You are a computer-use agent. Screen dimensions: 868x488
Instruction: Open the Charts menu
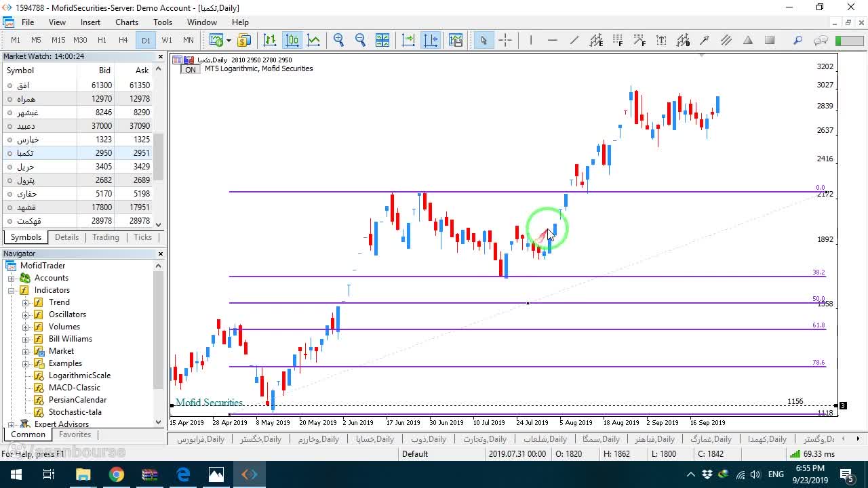127,22
